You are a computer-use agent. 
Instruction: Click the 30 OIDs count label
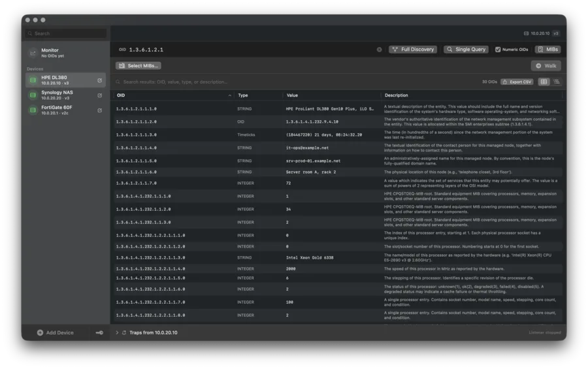click(489, 82)
